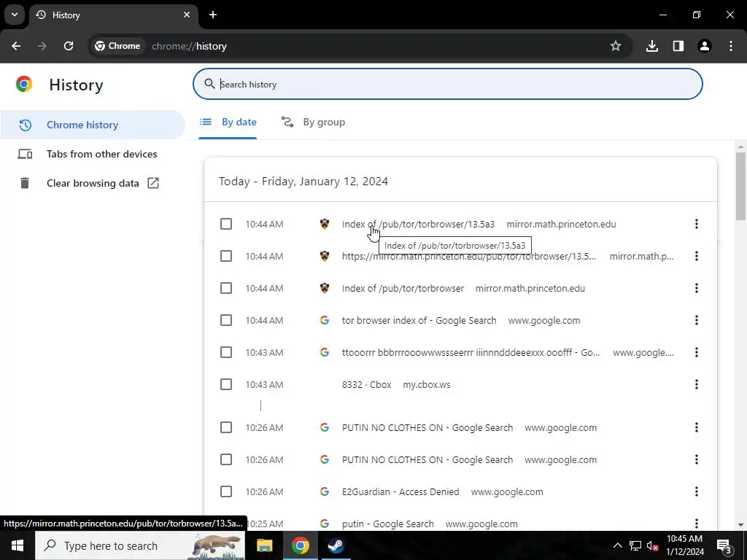Open the tab search dropdown arrow
747x560 pixels.
click(x=15, y=15)
